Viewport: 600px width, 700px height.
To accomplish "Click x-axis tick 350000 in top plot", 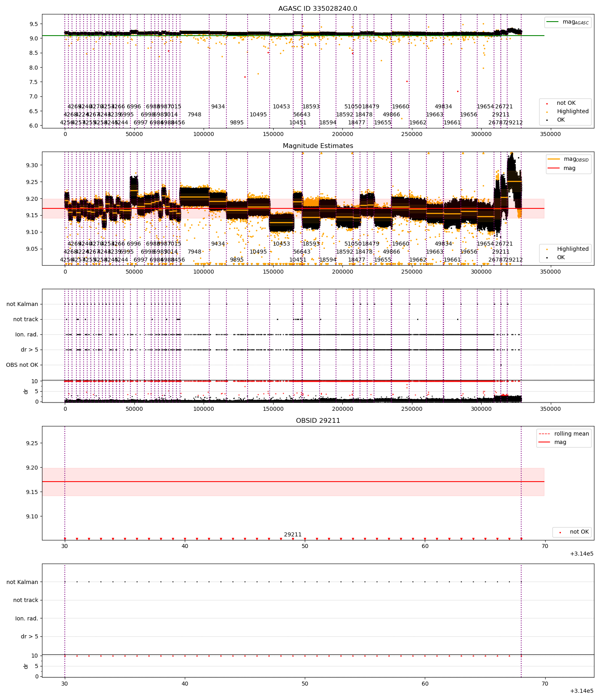I will click(x=550, y=134).
